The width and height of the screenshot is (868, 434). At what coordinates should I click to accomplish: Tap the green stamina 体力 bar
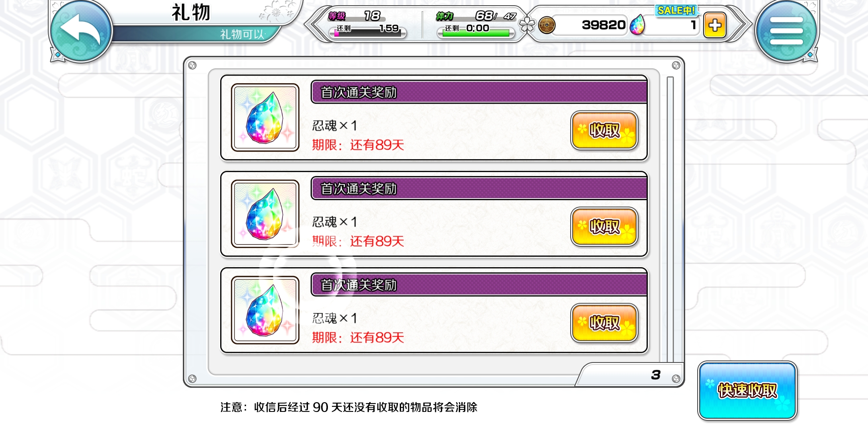coord(476,33)
